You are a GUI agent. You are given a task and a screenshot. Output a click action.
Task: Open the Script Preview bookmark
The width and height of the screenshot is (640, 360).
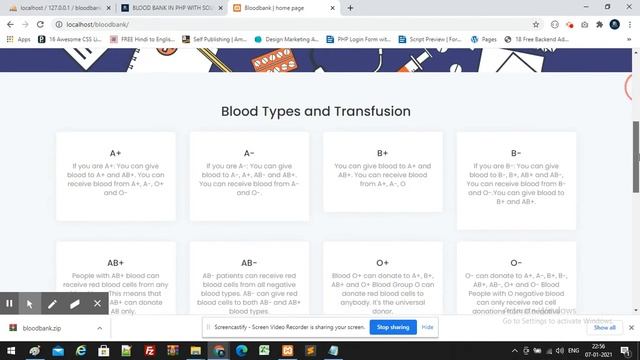pos(430,39)
